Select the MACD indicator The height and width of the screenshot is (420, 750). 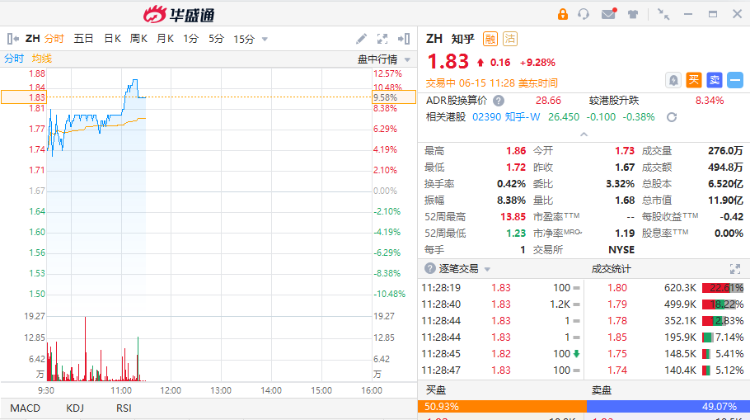25,408
